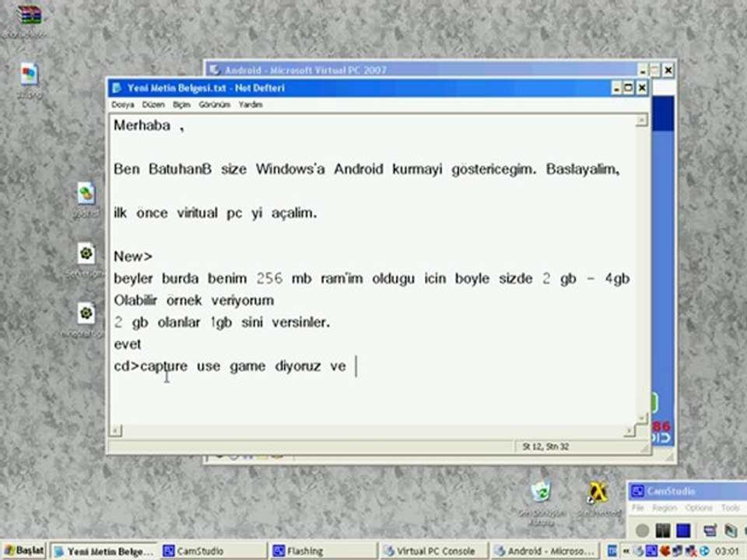
Task: Open the Options menu in CamStudio
Action: tap(699, 508)
